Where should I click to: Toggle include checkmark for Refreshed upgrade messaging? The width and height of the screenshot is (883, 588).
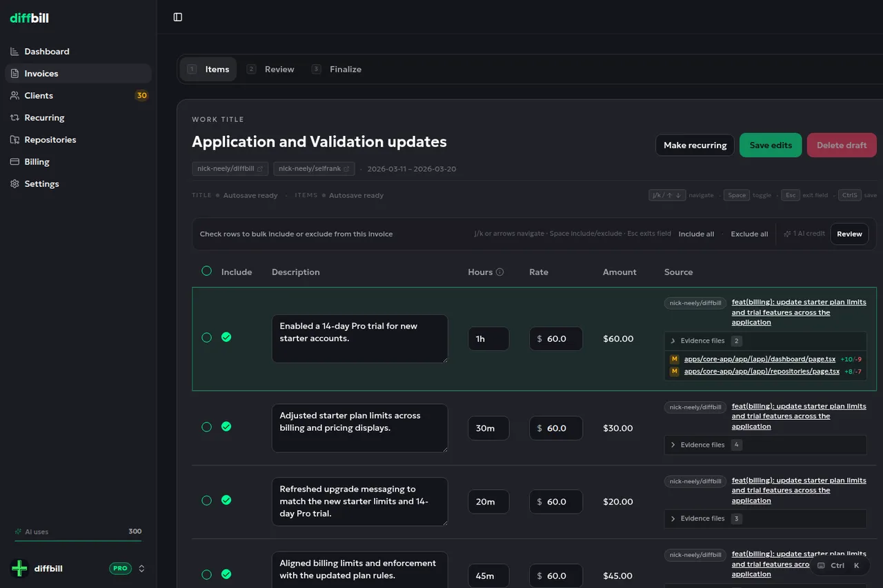coord(226,500)
